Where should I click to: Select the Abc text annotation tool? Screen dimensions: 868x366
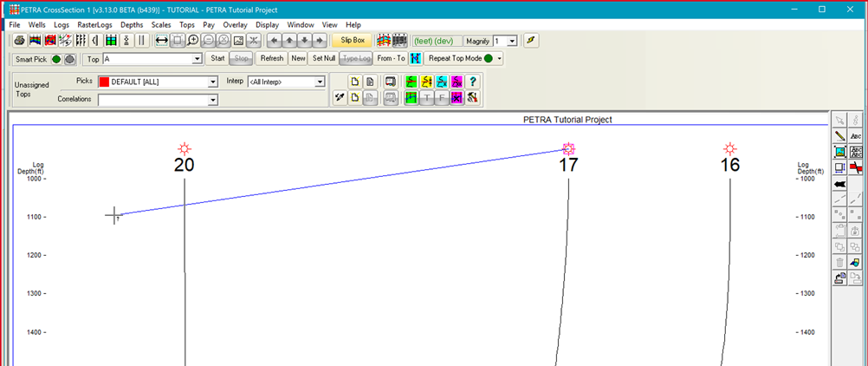coord(855,135)
